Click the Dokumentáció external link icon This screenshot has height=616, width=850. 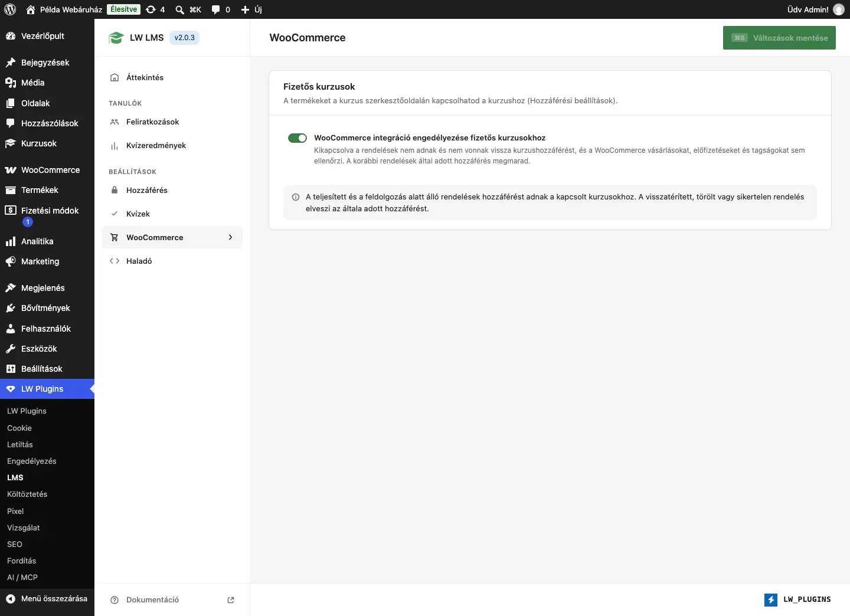click(231, 600)
